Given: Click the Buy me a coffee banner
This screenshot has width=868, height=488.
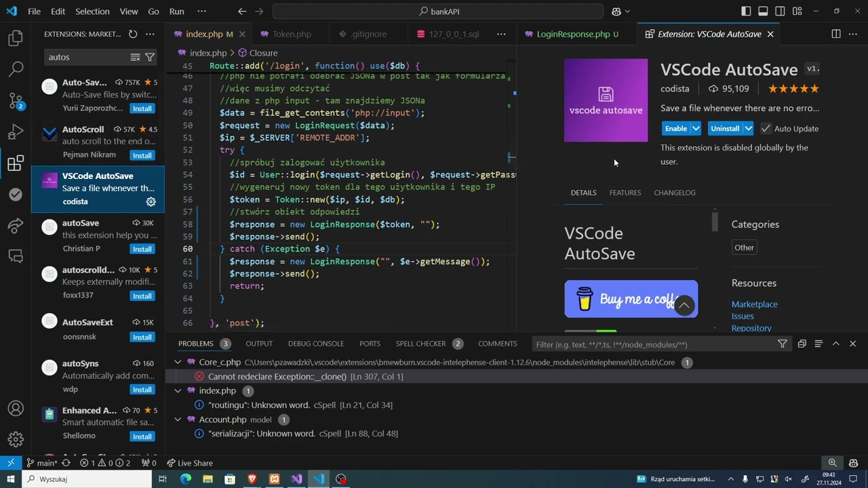Looking at the screenshot, I should click(631, 299).
